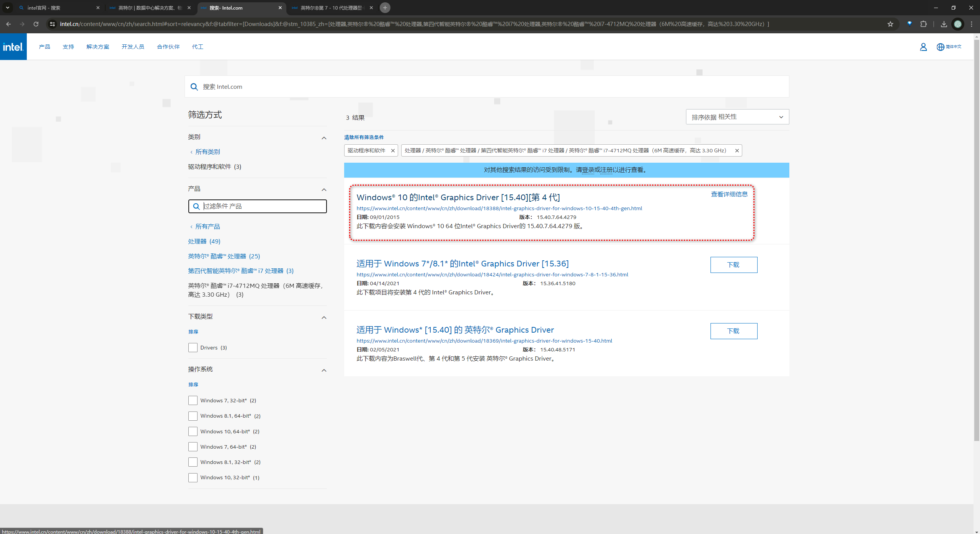Open the 支持 navigation menu
This screenshot has width=980, height=534.
pyautogui.click(x=68, y=47)
